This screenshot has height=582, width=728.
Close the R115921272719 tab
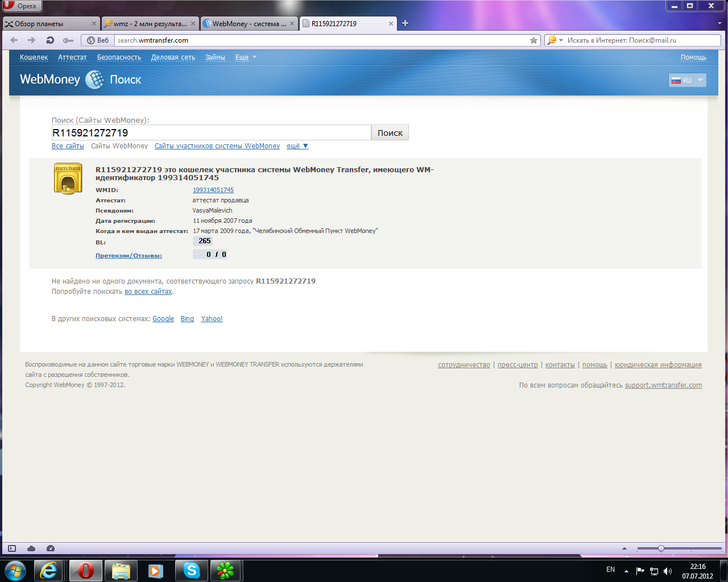[x=391, y=23]
